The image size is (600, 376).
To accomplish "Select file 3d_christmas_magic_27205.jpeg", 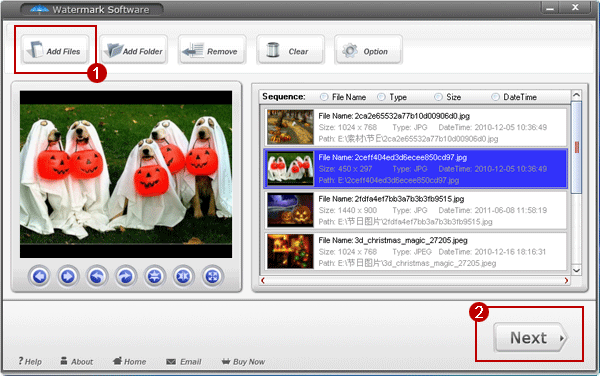I will pyautogui.click(x=416, y=251).
